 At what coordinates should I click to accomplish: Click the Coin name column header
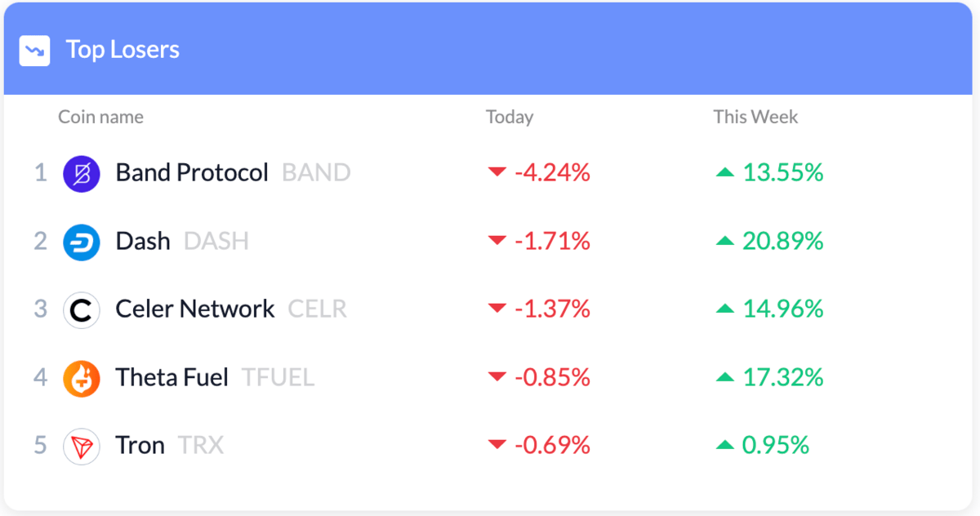tap(100, 118)
